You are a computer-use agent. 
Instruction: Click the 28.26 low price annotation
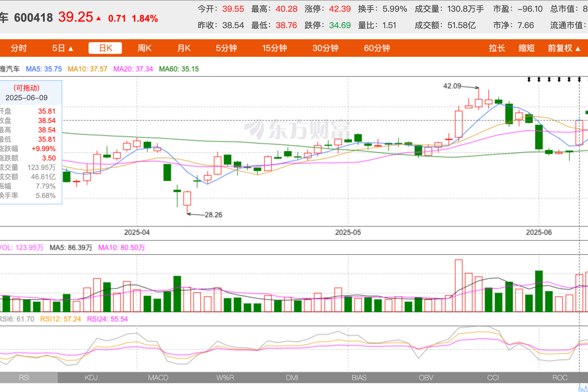(213, 215)
